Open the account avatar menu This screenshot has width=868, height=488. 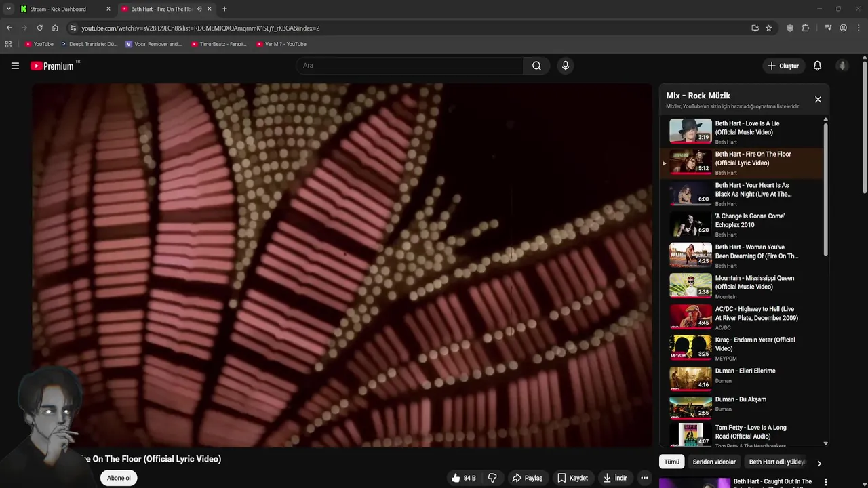[x=842, y=66]
